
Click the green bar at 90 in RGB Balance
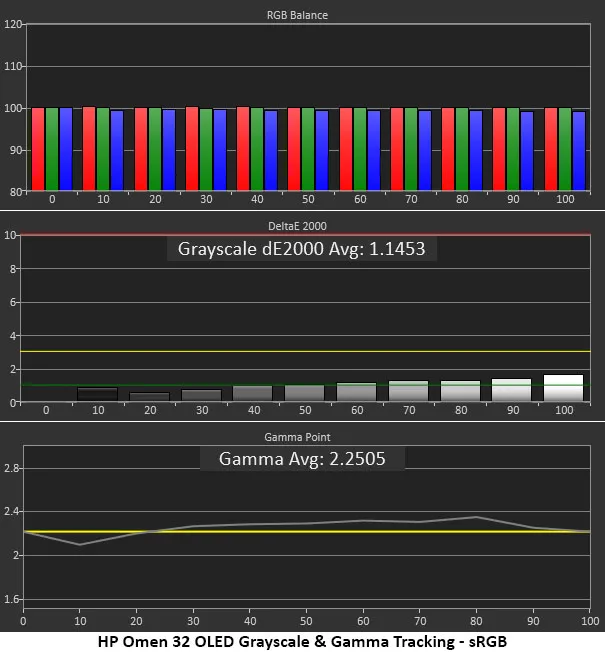(x=512, y=148)
